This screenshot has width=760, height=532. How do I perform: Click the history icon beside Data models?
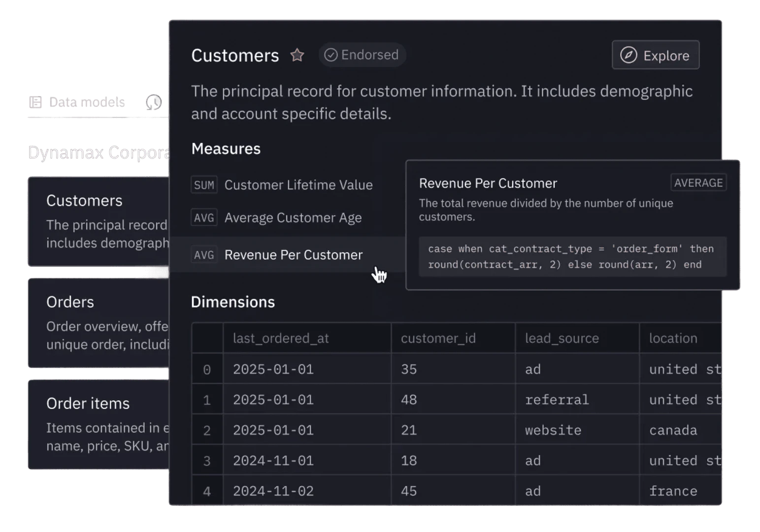pos(154,102)
